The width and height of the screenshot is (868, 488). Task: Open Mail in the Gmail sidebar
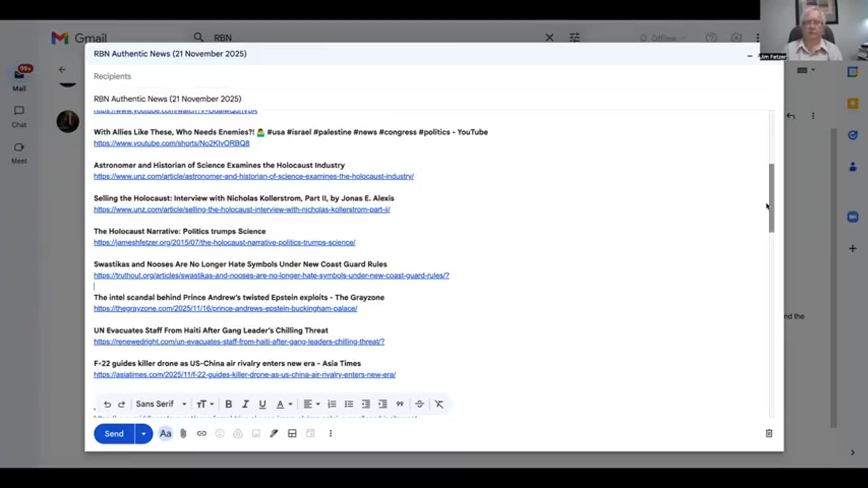point(19,79)
